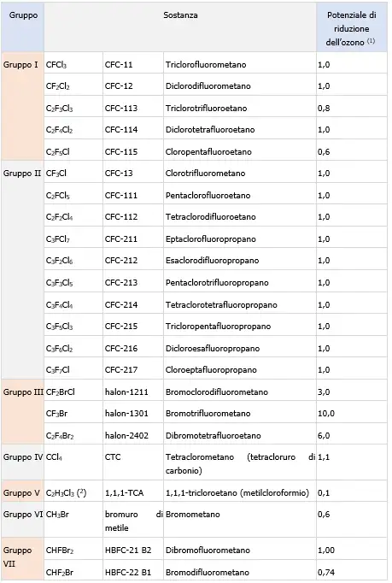Click the 1,1,1-TCA entry
Image resolution: width=392 pixels, height=583 pixels.
(124, 493)
